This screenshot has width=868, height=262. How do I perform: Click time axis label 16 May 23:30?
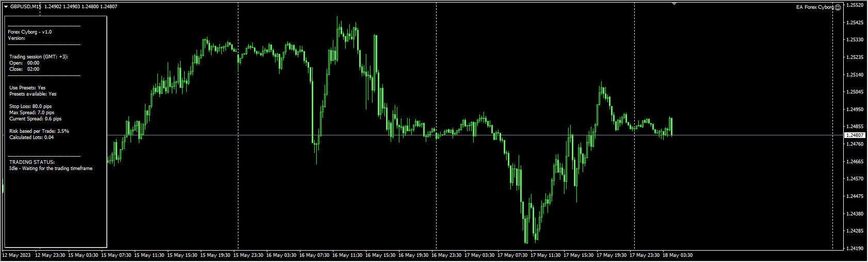[x=446, y=255]
